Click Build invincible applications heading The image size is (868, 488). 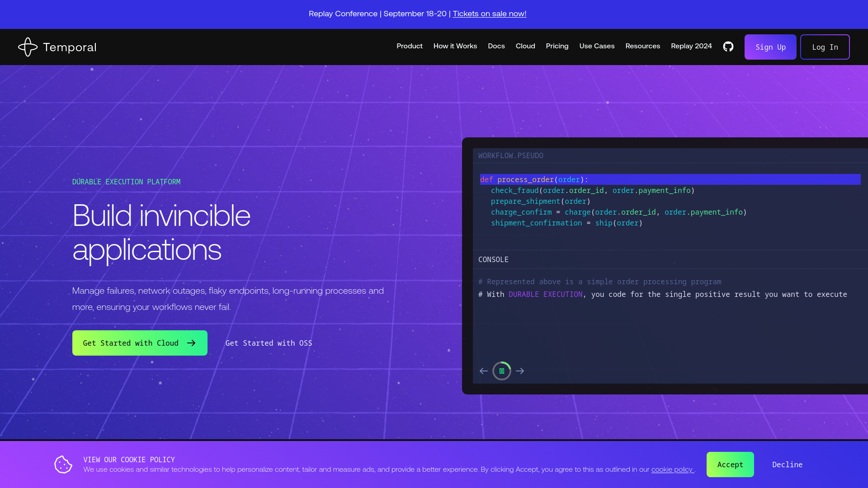pos(161,232)
